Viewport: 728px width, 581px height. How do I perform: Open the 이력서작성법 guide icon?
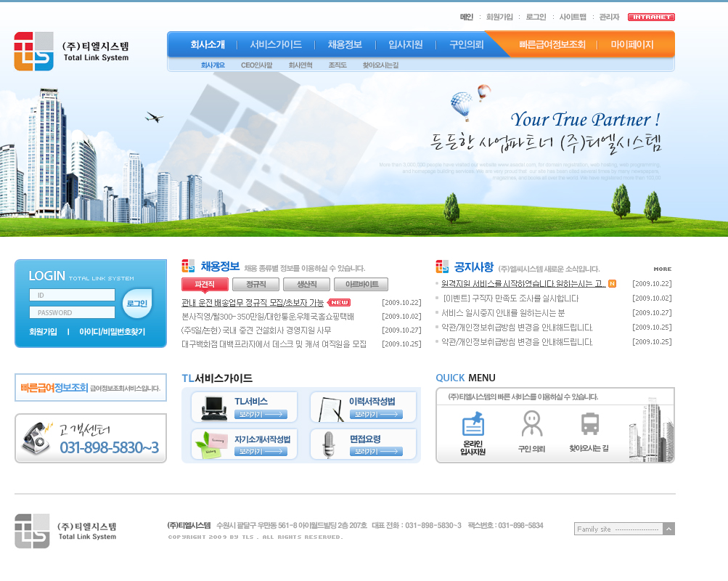pos(331,408)
